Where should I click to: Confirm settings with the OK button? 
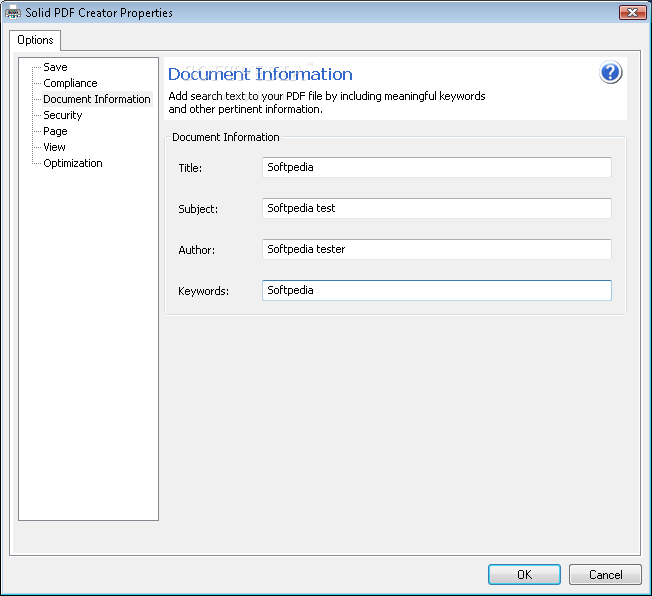tap(524, 574)
